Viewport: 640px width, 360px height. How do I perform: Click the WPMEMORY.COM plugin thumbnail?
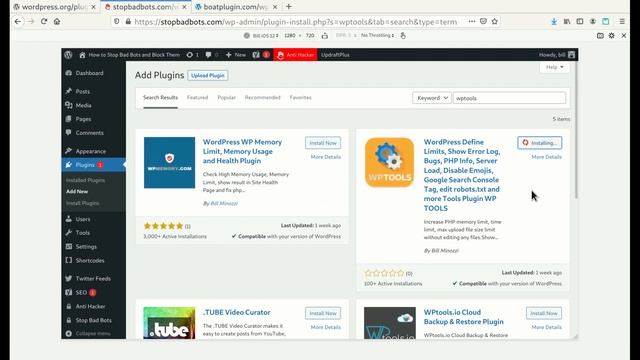coord(169,163)
